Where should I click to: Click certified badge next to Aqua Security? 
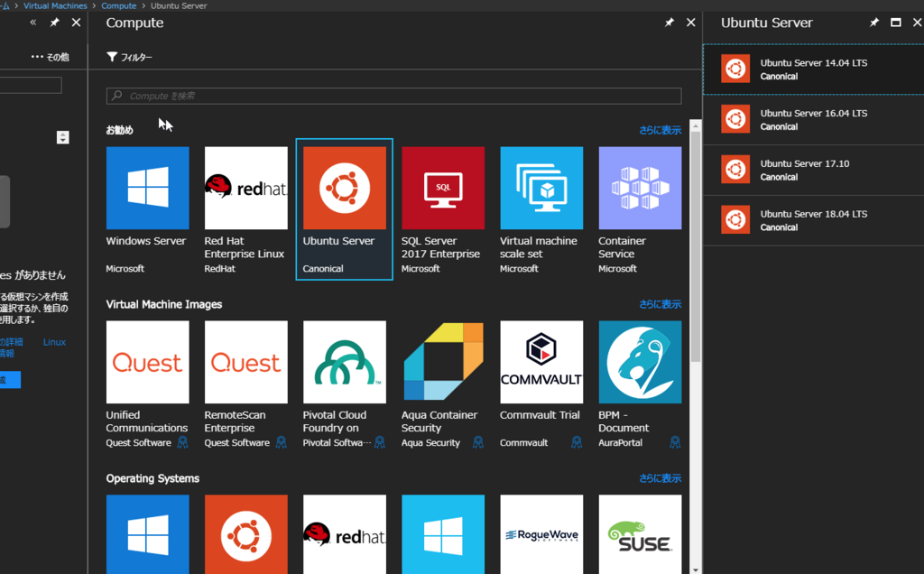(x=478, y=442)
